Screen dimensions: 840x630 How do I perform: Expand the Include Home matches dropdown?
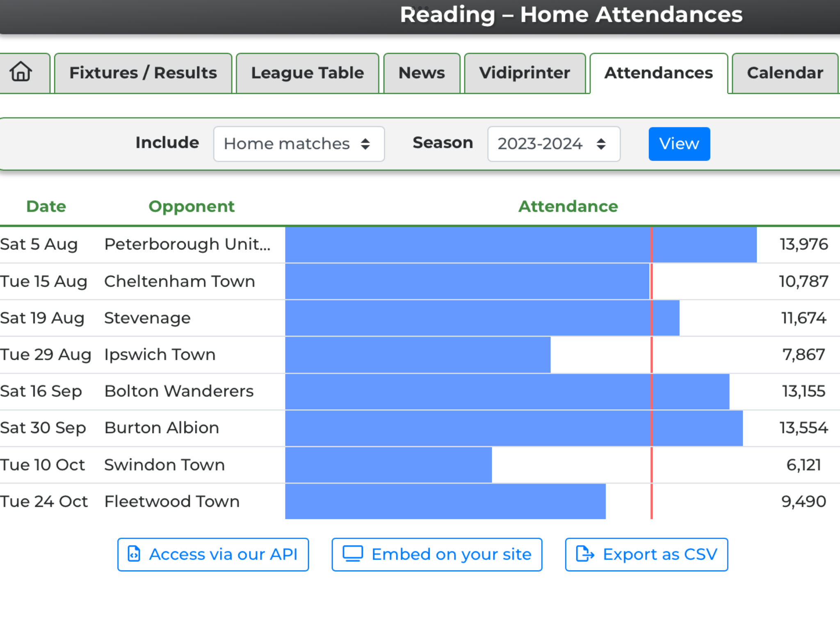click(299, 144)
